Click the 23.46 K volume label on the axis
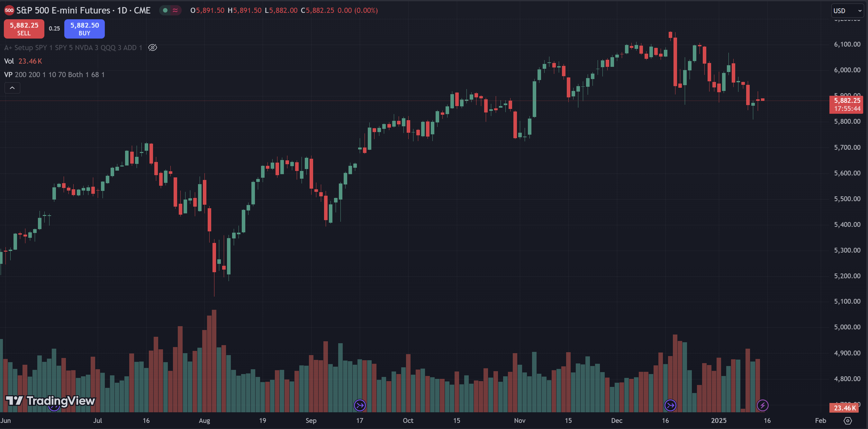Screen dimensions: 868x429 [x=845, y=408]
